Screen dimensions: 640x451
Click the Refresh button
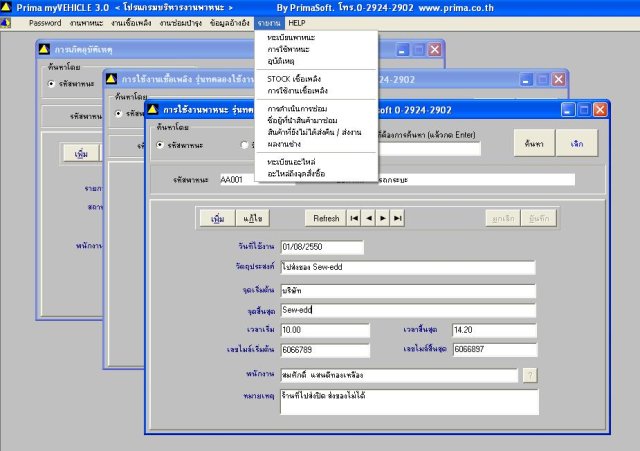(x=326, y=218)
